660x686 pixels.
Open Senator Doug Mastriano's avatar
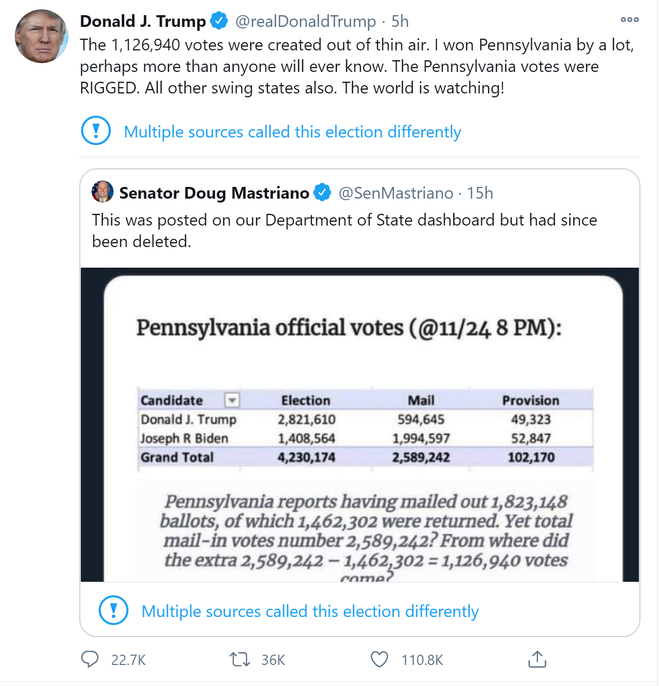(x=103, y=193)
